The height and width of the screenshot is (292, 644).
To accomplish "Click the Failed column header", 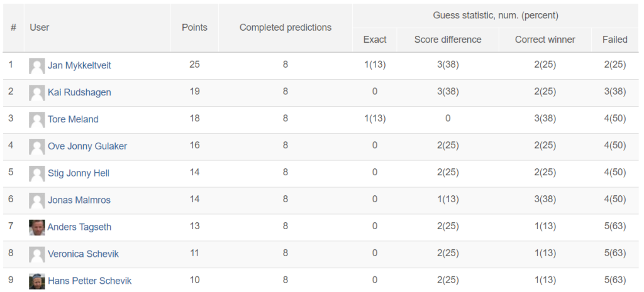I will pos(615,40).
